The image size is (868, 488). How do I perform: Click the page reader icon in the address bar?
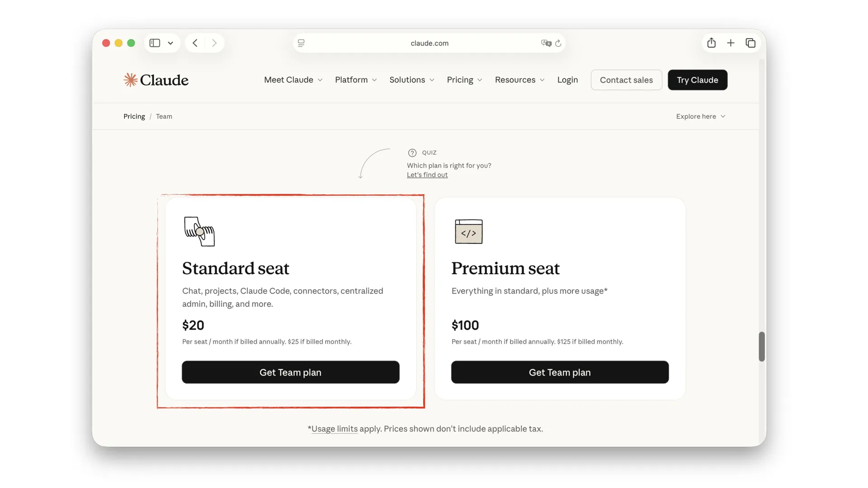pyautogui.click(x=301, y=43)
